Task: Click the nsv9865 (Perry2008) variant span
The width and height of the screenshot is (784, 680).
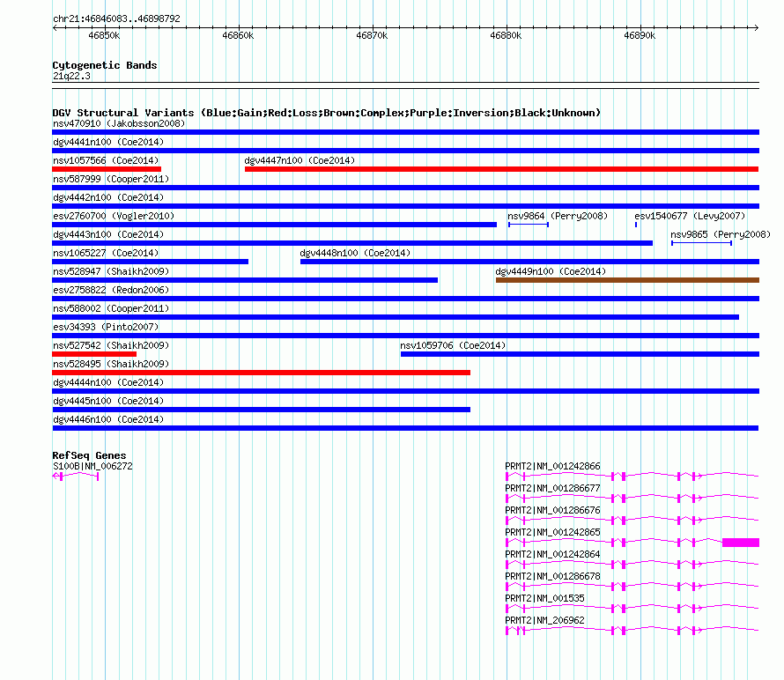Action: [x=701, y=243]
